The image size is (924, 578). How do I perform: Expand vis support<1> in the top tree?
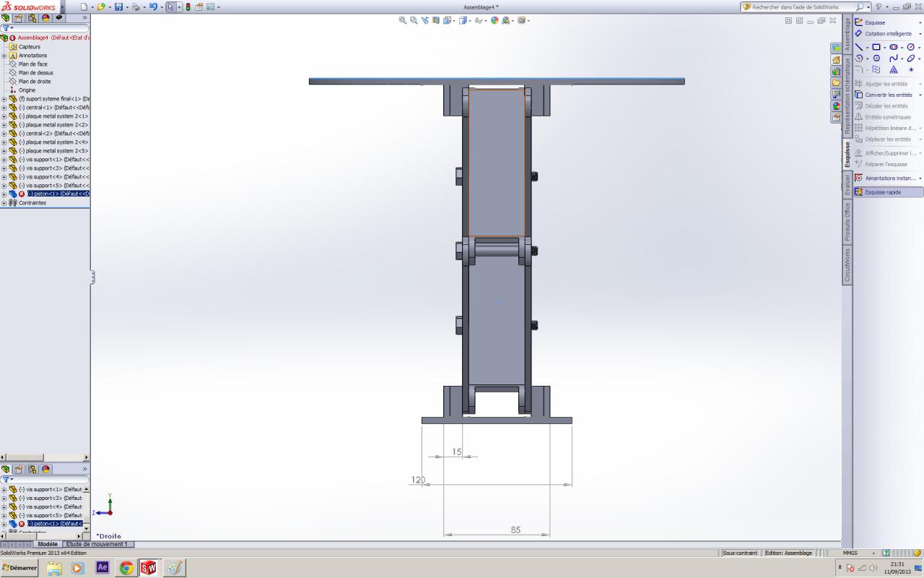click(x=4, y=160)
